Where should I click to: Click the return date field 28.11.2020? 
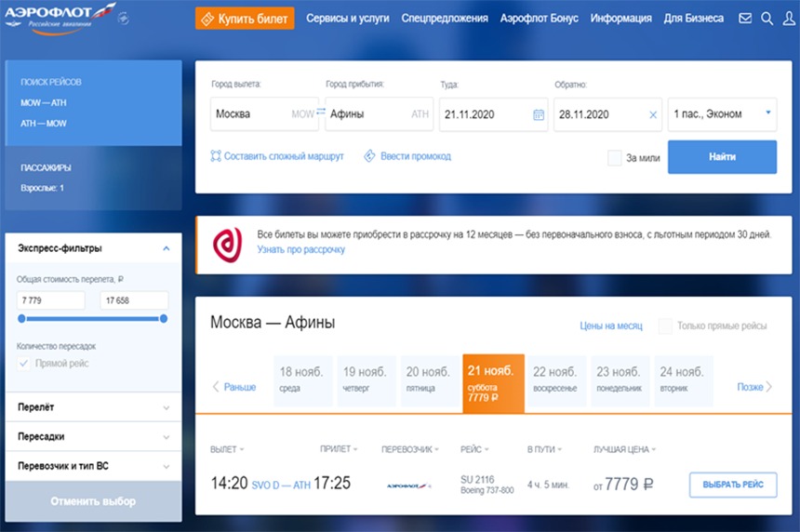pyautogui.click(x=607, y=114)
